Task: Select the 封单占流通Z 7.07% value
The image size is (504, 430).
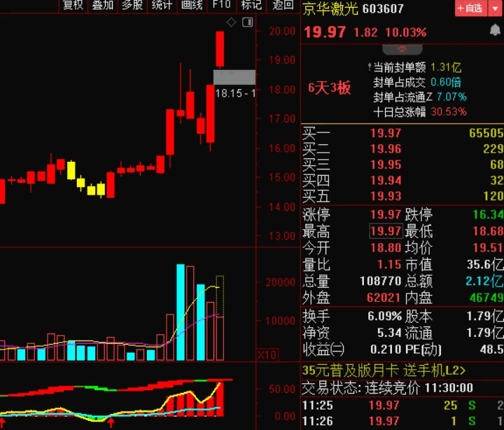Action: pyautogui.click(x=451, y=97)
